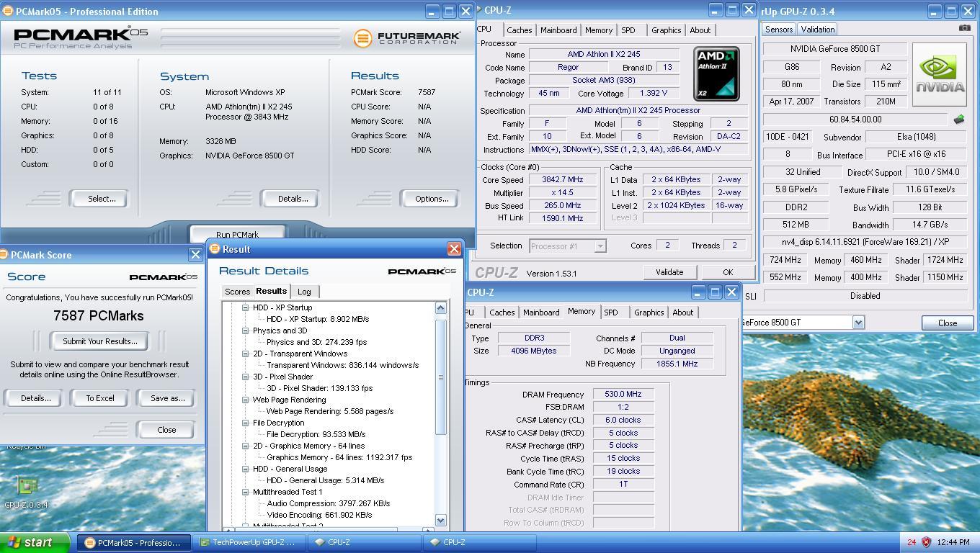
Task: Collapse the File Decryption node
Action: 245,423
